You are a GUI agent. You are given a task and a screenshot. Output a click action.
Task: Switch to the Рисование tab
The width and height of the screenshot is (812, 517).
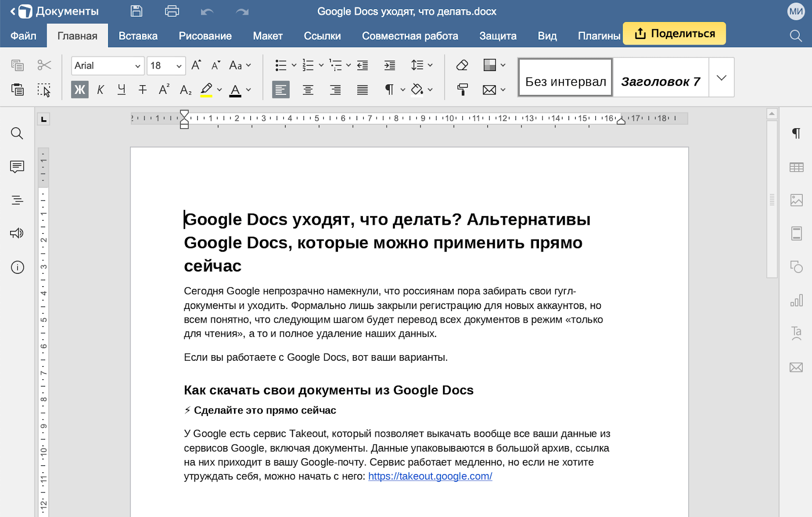pos(205,36)
